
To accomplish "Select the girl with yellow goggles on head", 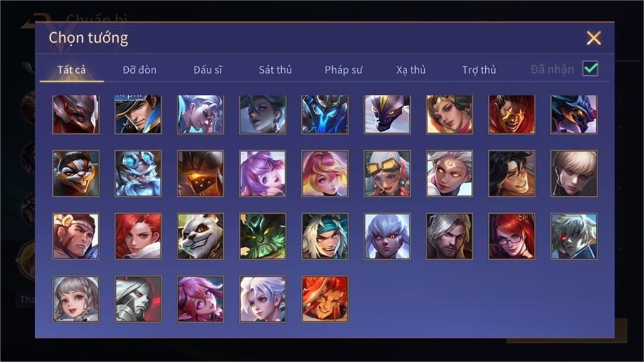I will [x=387, y=173].
